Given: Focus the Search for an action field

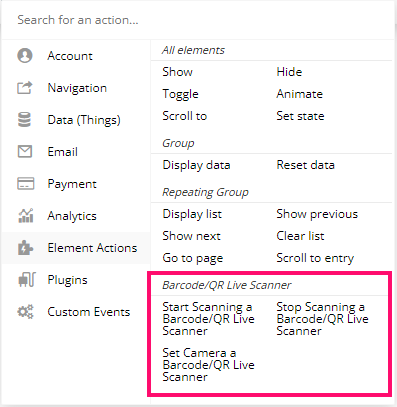Looking at the screenshot, I should click(198, 20).
